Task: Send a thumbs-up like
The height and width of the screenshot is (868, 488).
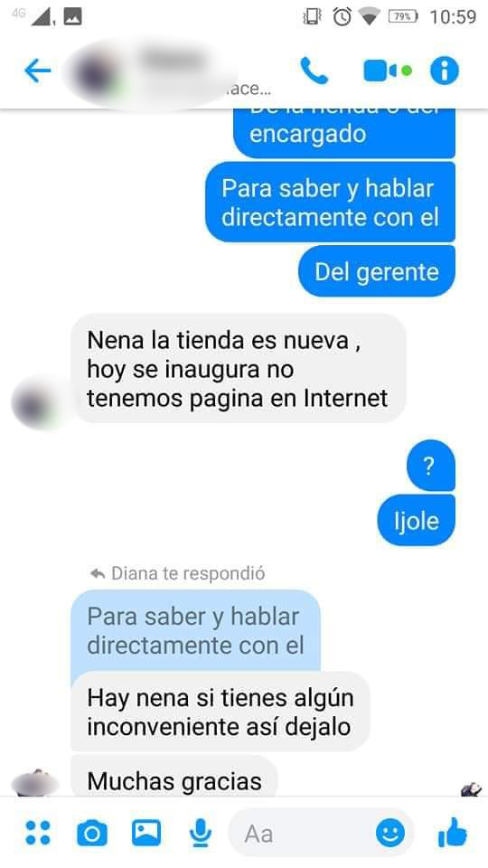Action: click(453, 832)
